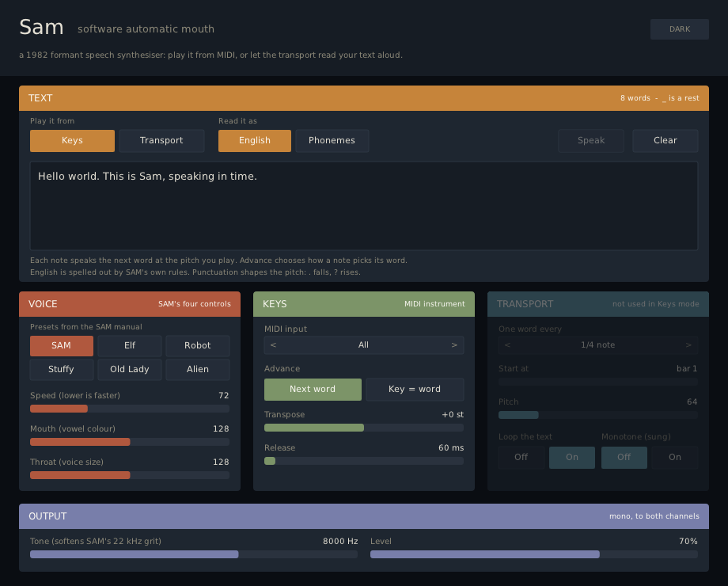Click the Release value 60 ms

[451, 448]
